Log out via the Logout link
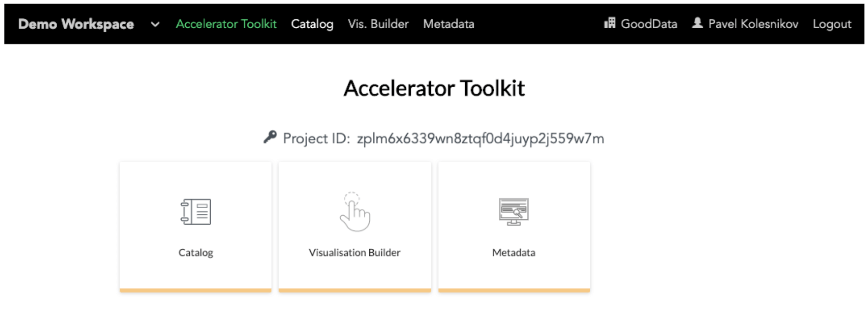The height and width of the screenshot is (324, 868). [x=831, y=24]
